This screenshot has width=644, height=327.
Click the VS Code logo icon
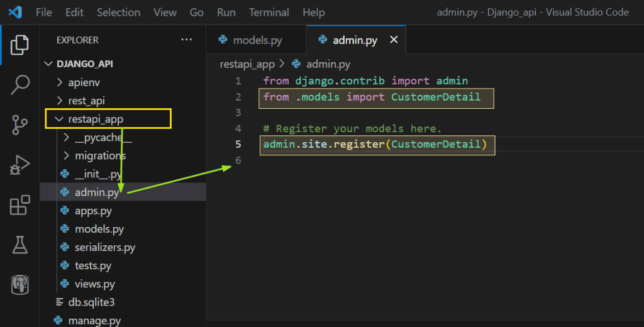(15, 13)
